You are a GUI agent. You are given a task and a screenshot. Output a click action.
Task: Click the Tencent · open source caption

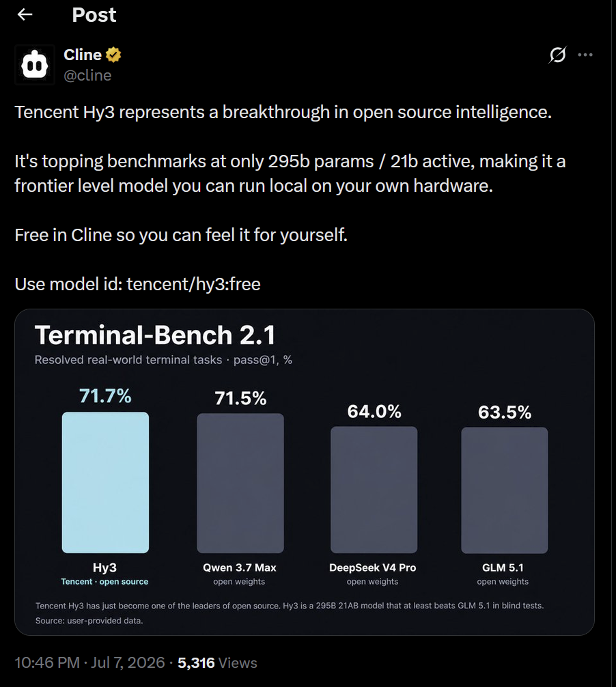(104, 581)
